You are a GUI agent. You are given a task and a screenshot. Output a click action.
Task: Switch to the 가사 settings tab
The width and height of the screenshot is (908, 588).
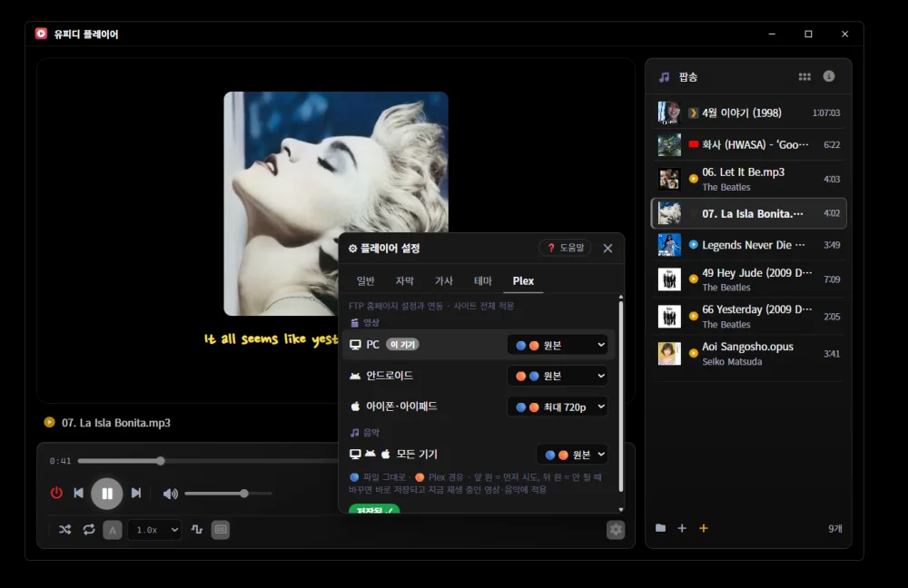pos(444,280)
